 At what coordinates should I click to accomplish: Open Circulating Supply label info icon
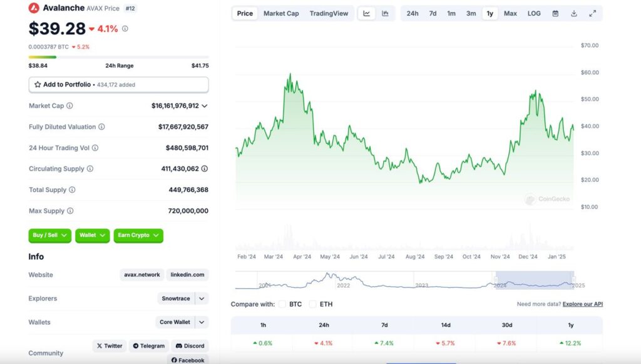(x=90, y=169)
